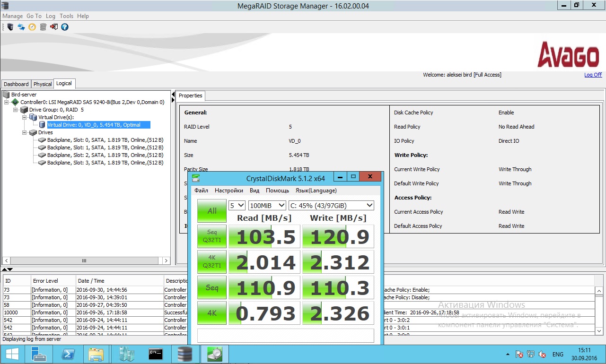Click the log panel divider up/down arrows

(7, 269)
